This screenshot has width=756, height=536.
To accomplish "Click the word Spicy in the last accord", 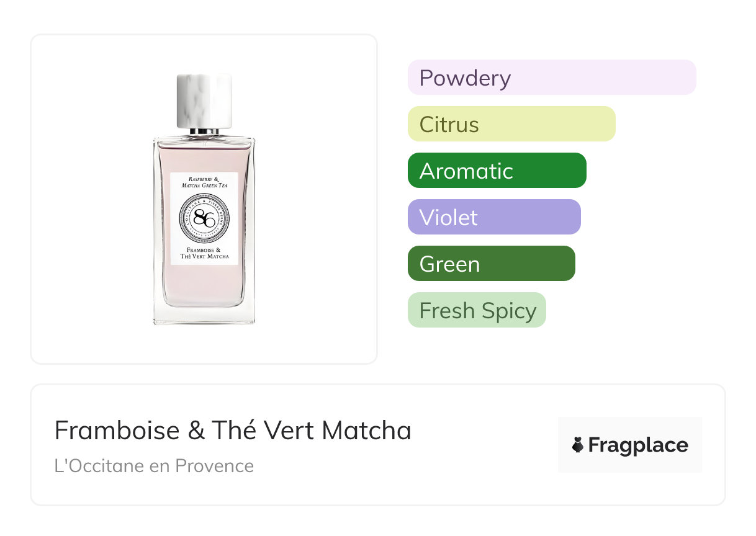I will point(509,311).
